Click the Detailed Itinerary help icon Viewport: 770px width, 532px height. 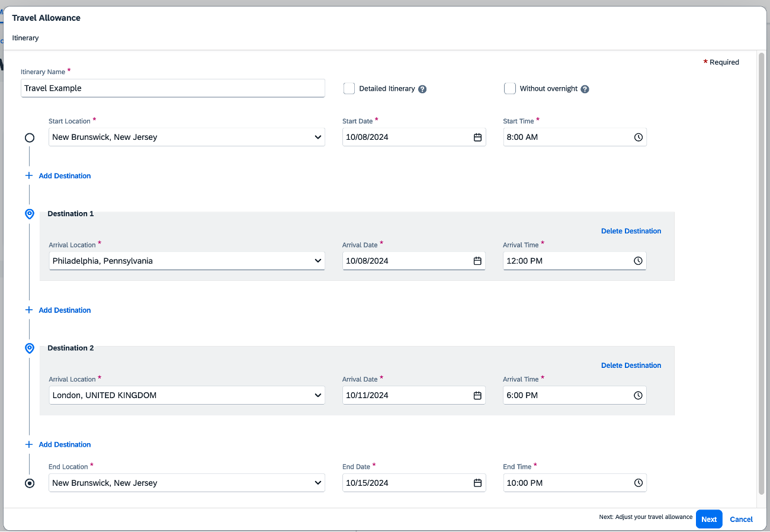click(x=422, y=89)
